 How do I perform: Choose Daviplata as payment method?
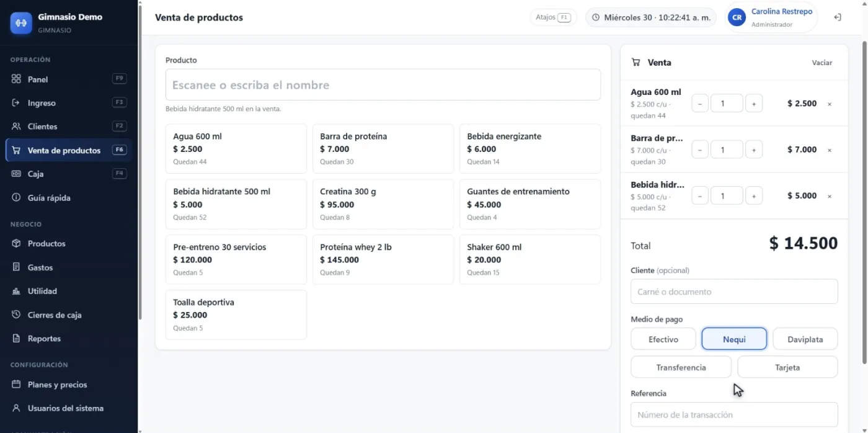(805, 339)
